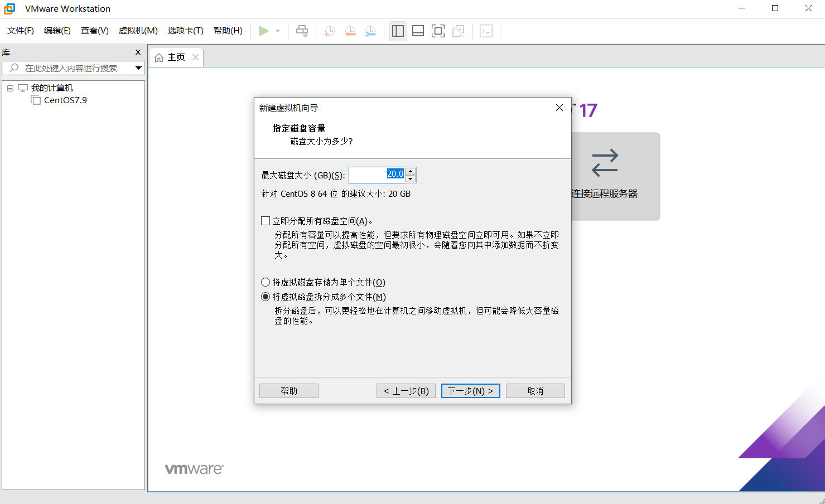Image resolution: width=825 pixels, height=504 pixels.
Task: Decrease disk size with down spinner arrow
Action: point(411,179)
